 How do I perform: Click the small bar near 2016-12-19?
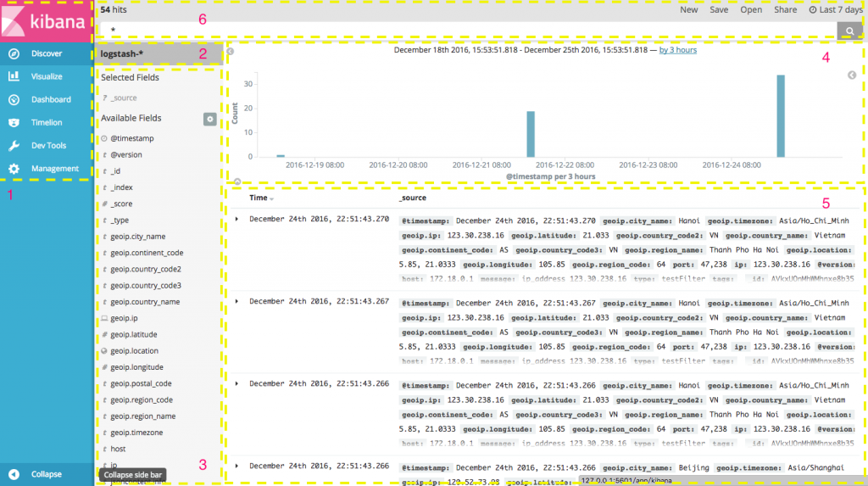coord(281,156)
